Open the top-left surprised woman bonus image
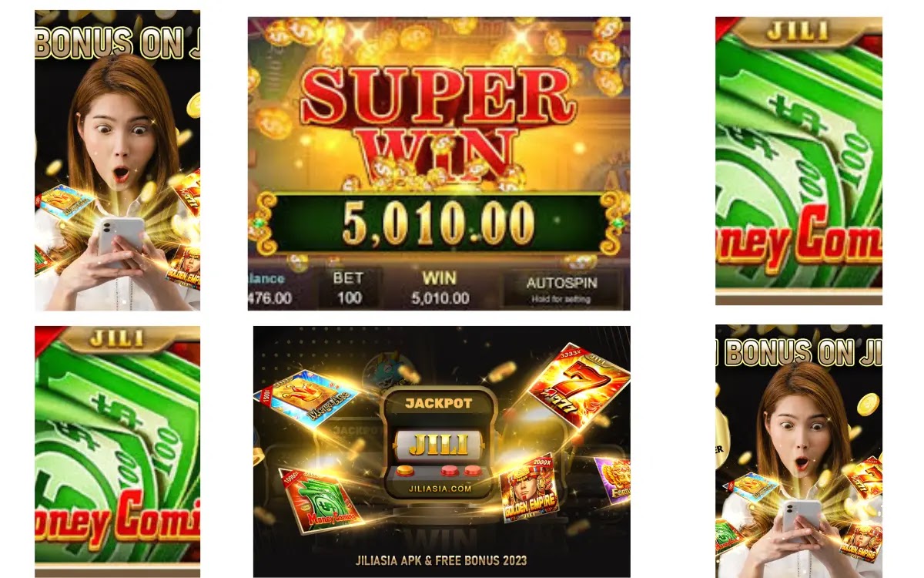This screenshot has height=578, width=924. [x=117, y=160]
